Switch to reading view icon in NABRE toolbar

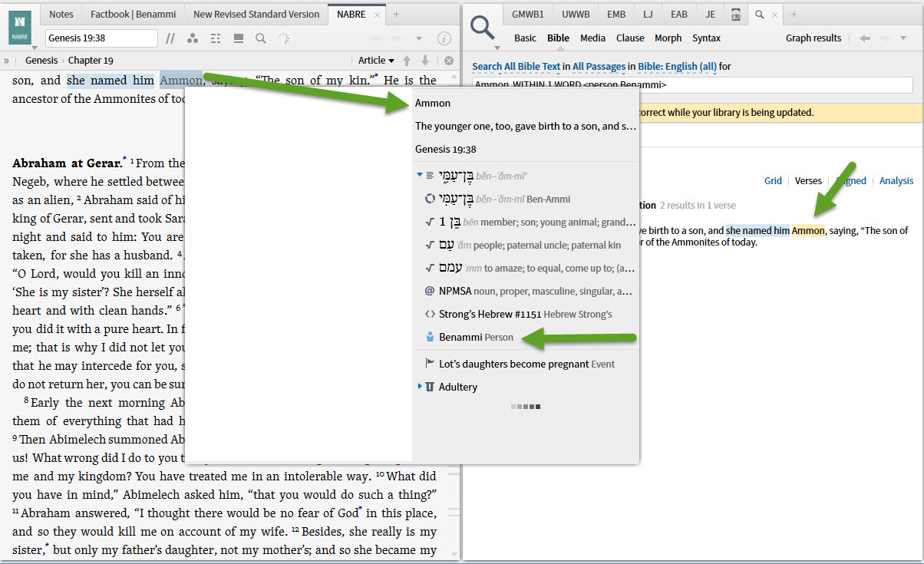(x=238, y=38)
